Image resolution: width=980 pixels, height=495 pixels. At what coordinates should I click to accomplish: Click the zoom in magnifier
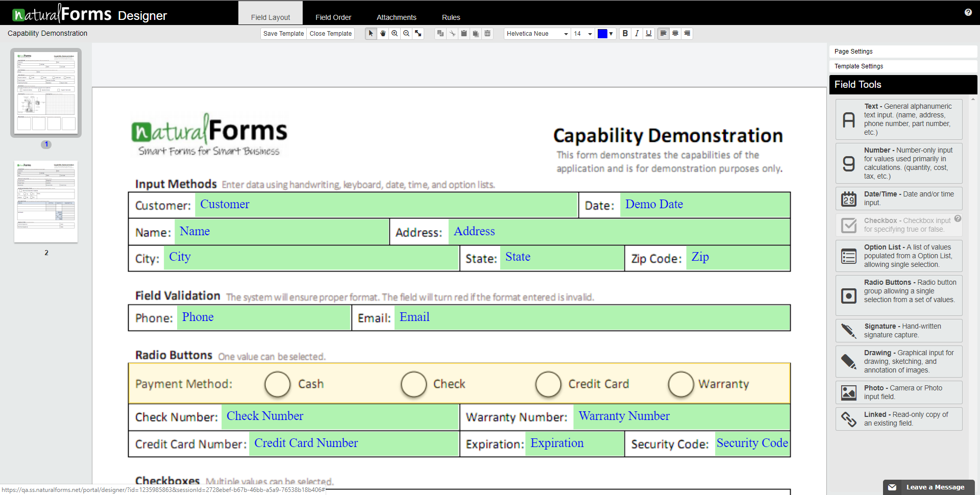(x=395, y=34)
